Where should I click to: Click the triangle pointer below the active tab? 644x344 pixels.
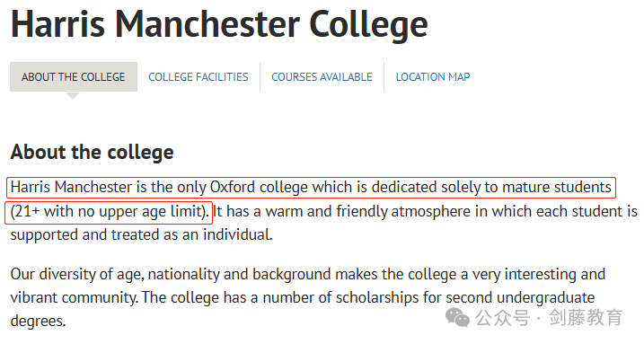click(x=73, y=95)
